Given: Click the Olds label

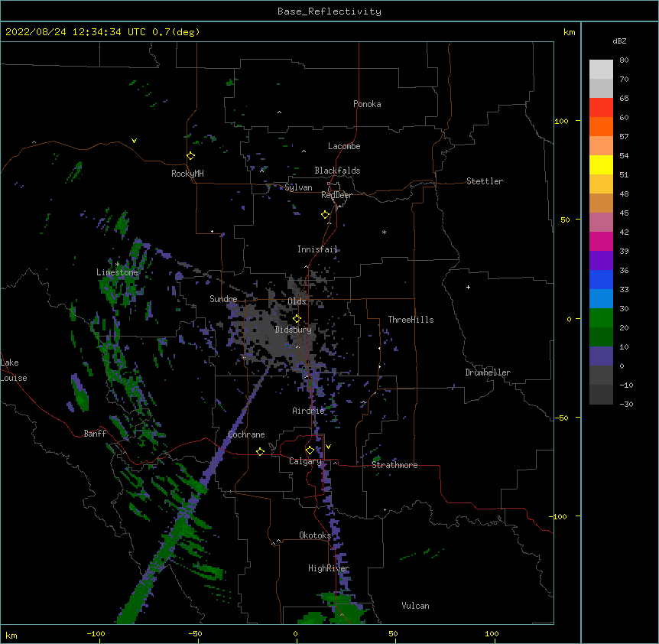Looking at the screenshot, I should pyautogui.click(x=297, y=301).
